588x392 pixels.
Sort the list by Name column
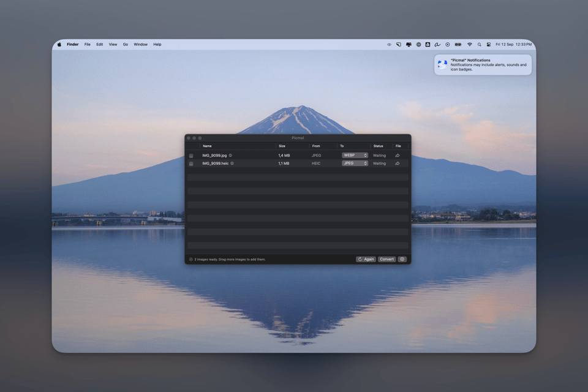[x=207, y=146]
